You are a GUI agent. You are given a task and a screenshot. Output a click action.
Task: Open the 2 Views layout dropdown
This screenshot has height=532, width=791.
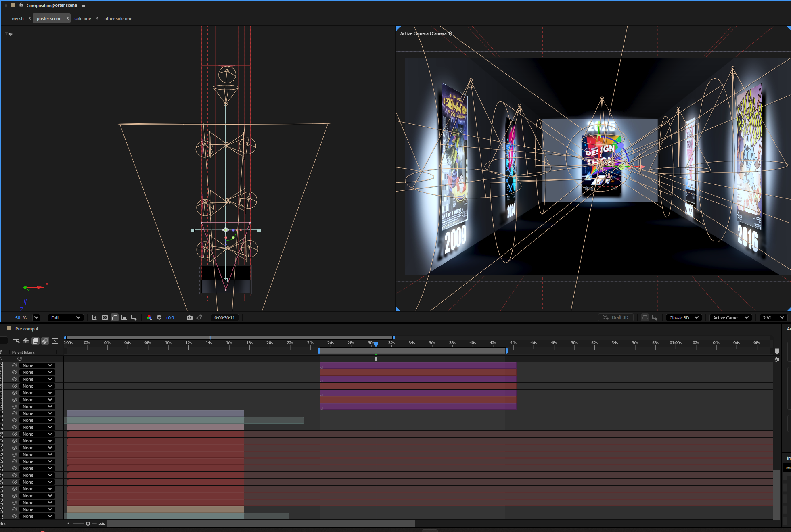pyautogui.click(x=774, y=318)
